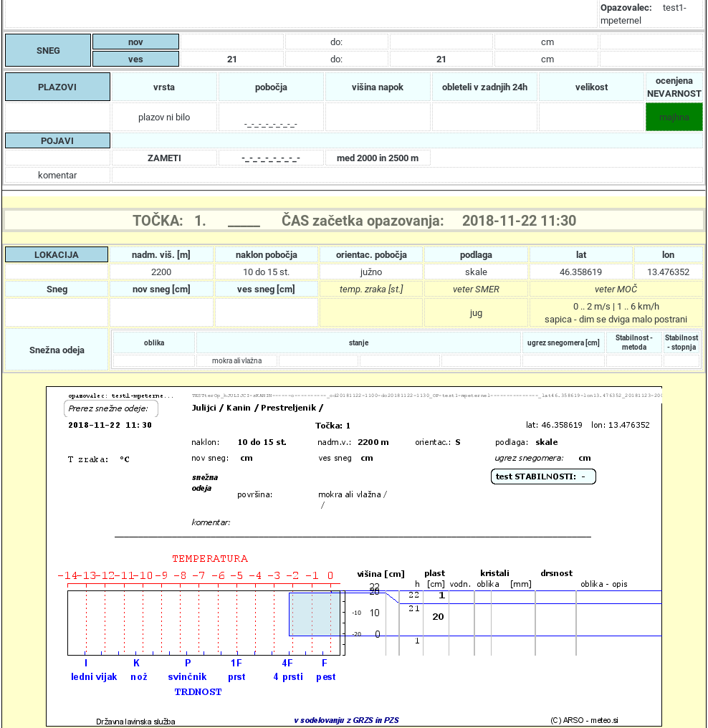Click the 'TOČKA: 1.' heading text
This screenshot has width=708, height=728.
pos(169,221)
